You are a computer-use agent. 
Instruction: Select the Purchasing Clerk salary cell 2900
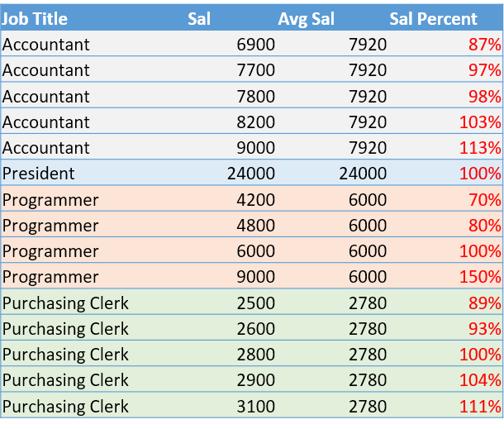[x=257, y=380]
